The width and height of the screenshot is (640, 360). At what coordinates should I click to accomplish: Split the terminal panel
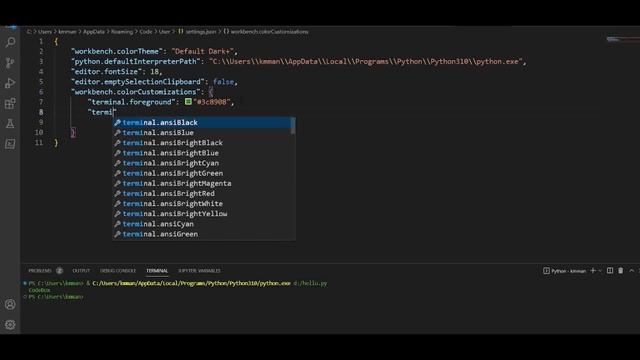click(610, 271)
